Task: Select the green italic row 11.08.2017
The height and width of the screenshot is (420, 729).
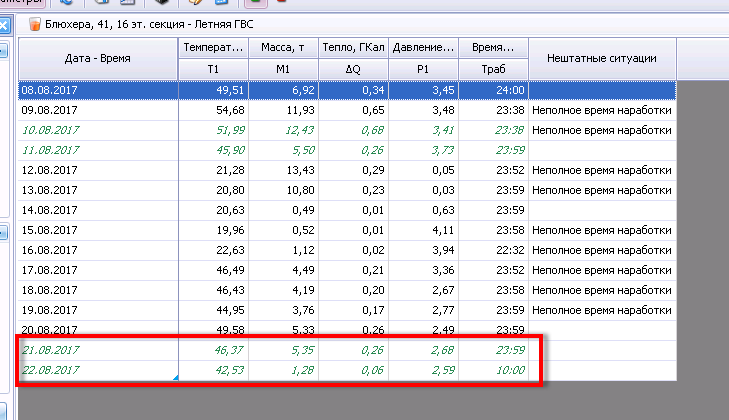Action: pos(347,150)
